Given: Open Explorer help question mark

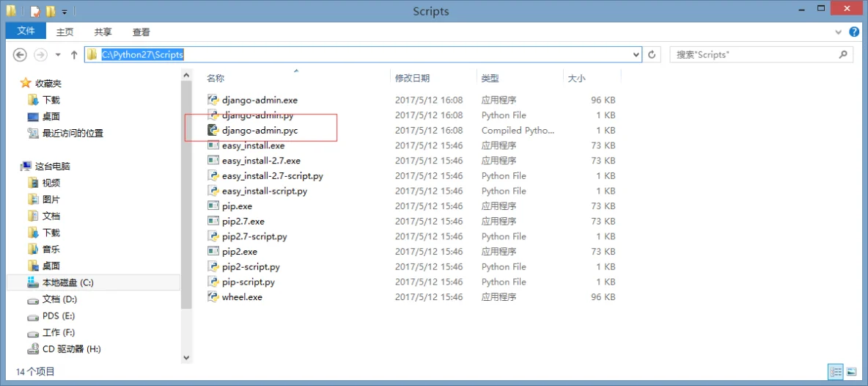Looking at the screenshot, I should coord(853,32).
